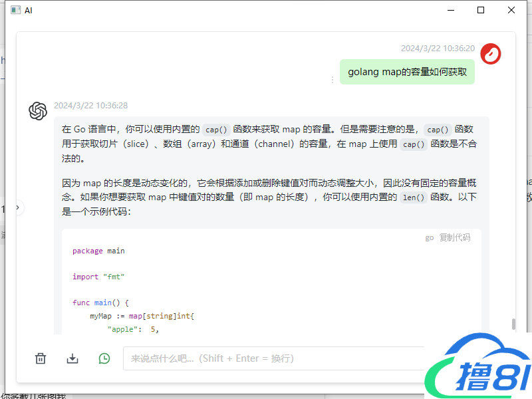Click the green user message bubble
Image resolution: width=532 pixels, height=399 pixels.
pyautogui.click(x=407, y=72)
